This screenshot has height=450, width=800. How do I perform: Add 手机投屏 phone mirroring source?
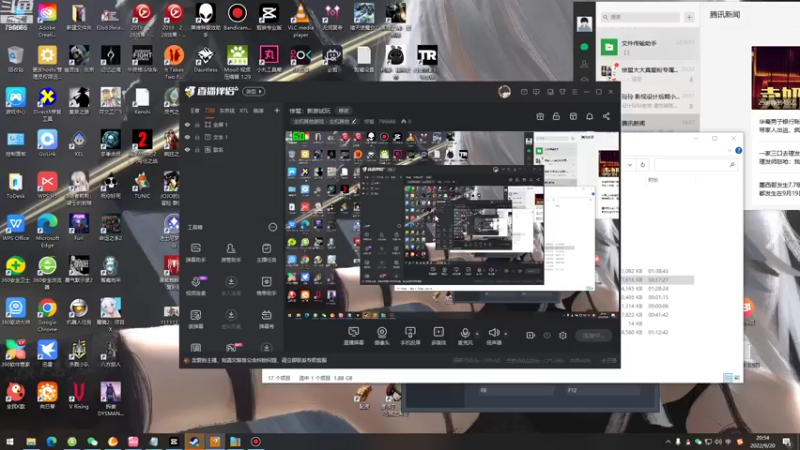click(410, 336)
